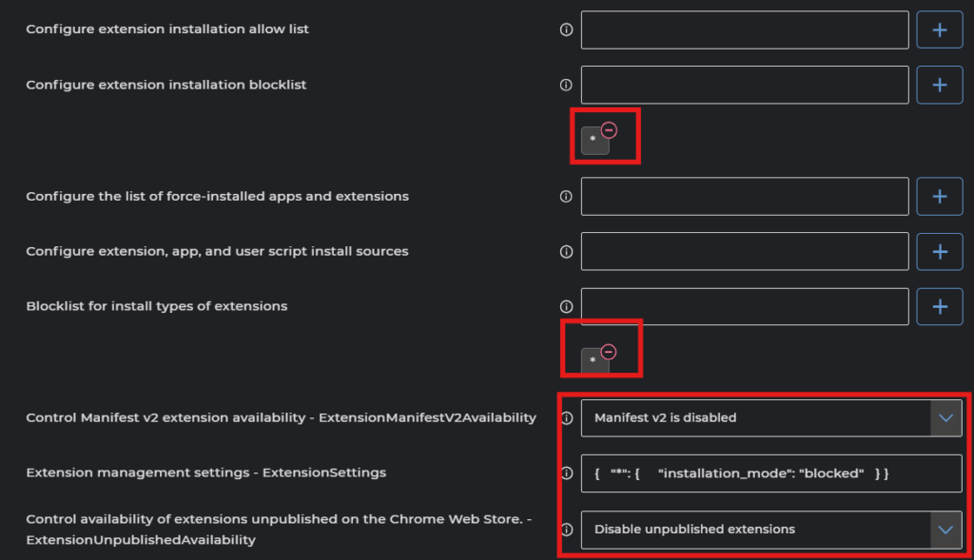The width and height of the screenshot is (974, 560).
Task: Click the install sources input field
Action: click(x=745, y=252)
